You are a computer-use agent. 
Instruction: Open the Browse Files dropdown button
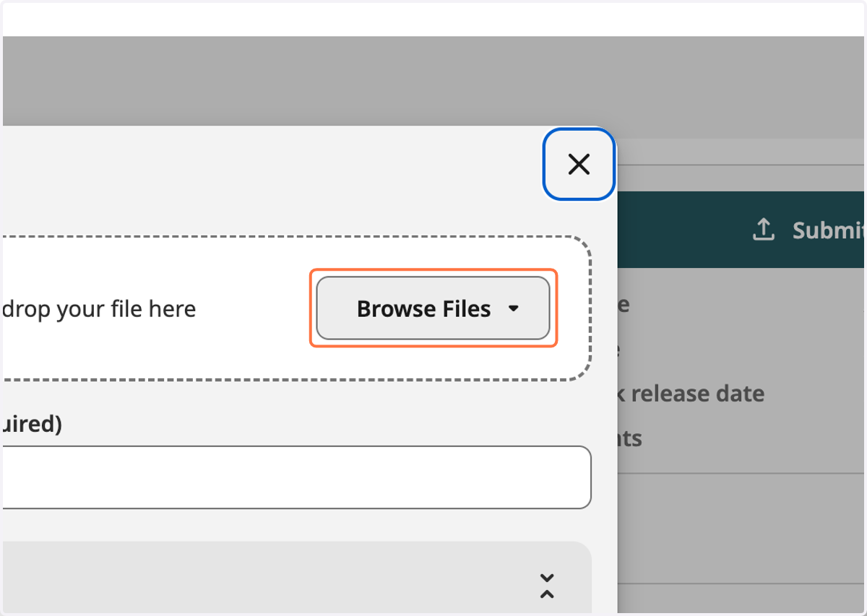[x=433, y=308]
